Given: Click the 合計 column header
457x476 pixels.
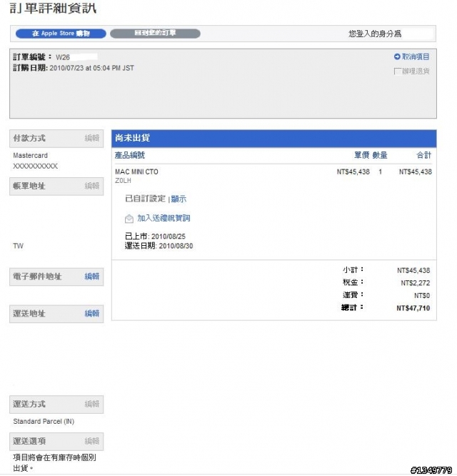Looking at the screenshot, I should [x=423, y=155].
